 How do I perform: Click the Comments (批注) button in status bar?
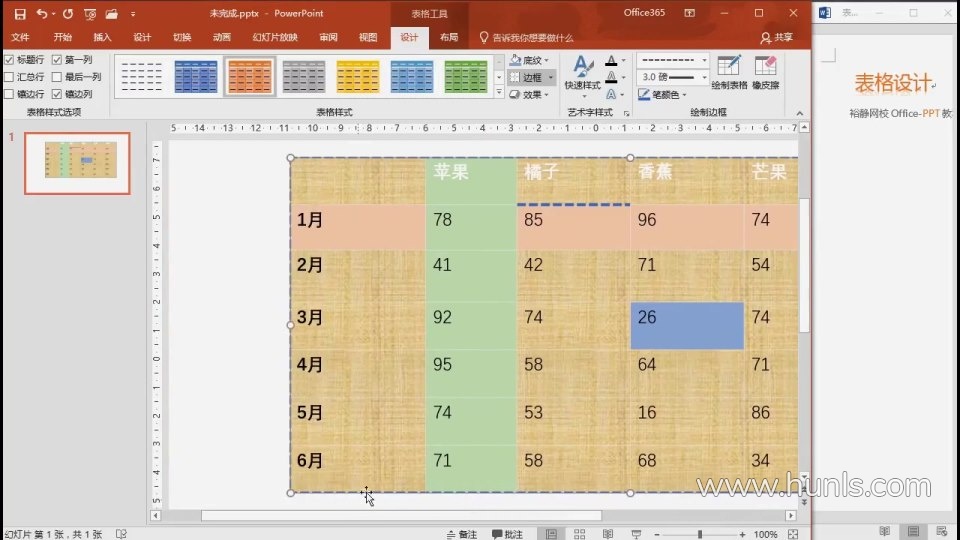point(508,534)
